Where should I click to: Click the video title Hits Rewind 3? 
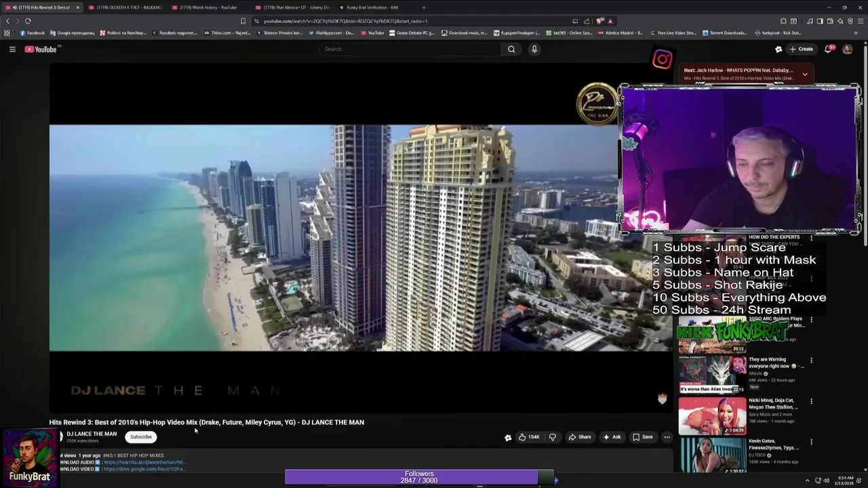click(206, 422)
